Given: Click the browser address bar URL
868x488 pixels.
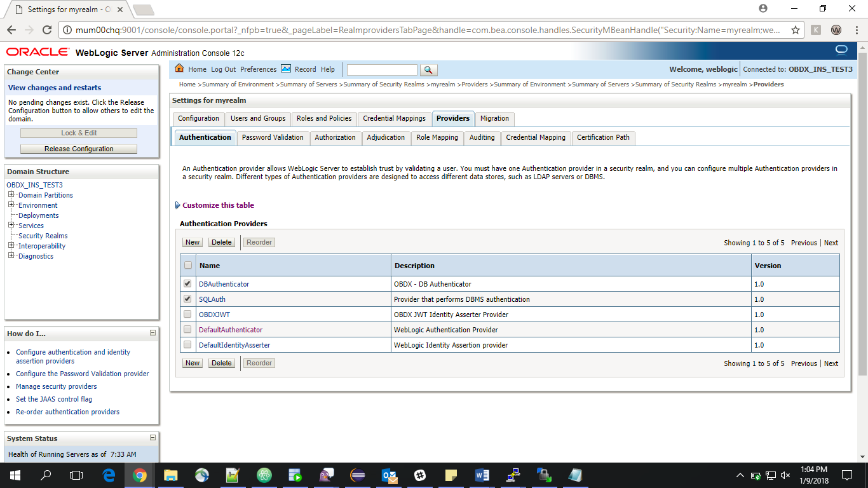Looking at the screenshot, I should [428, 30].
